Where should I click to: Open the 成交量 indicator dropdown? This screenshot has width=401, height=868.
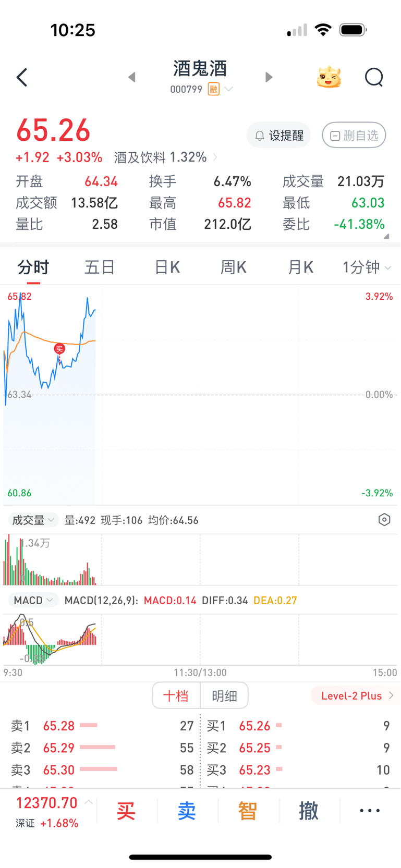(33, 520)
